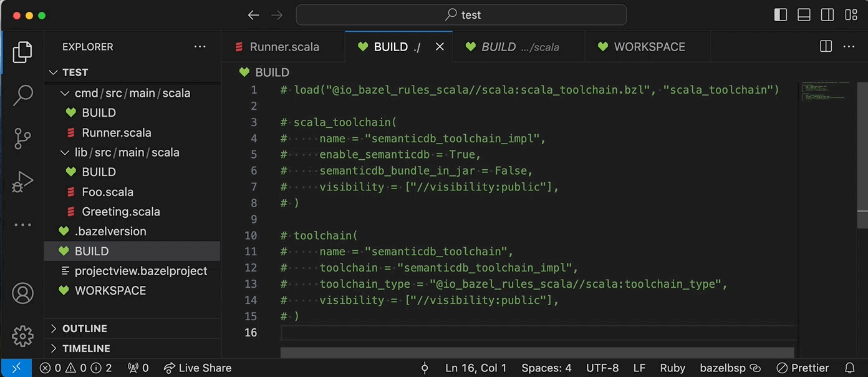
Task: Change encoding by clicking UTF-8
Action: 602,368
